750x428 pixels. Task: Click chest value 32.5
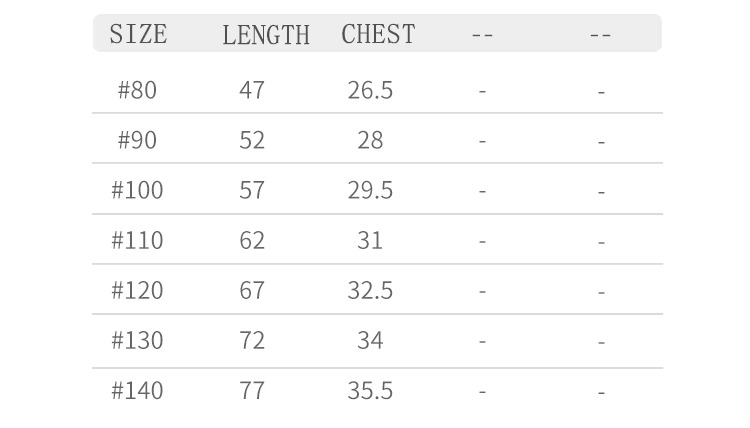(370, 290)
